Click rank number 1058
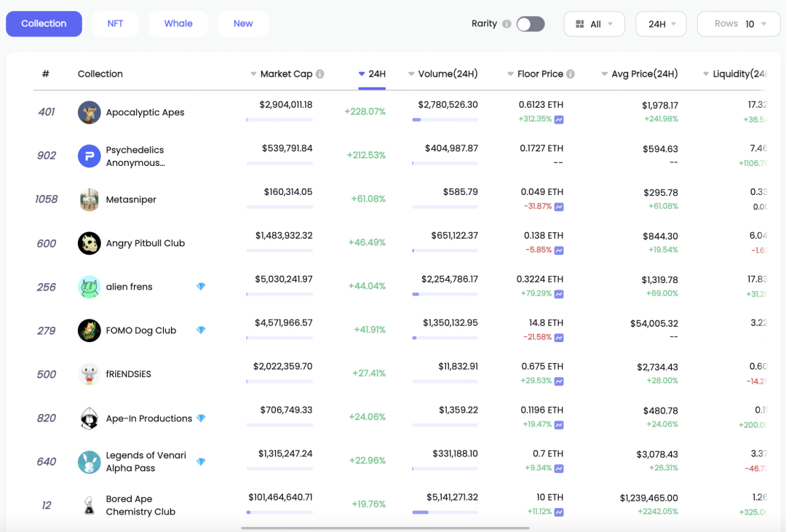This screenshot has height=532, width=786. (x=46, y=199)
